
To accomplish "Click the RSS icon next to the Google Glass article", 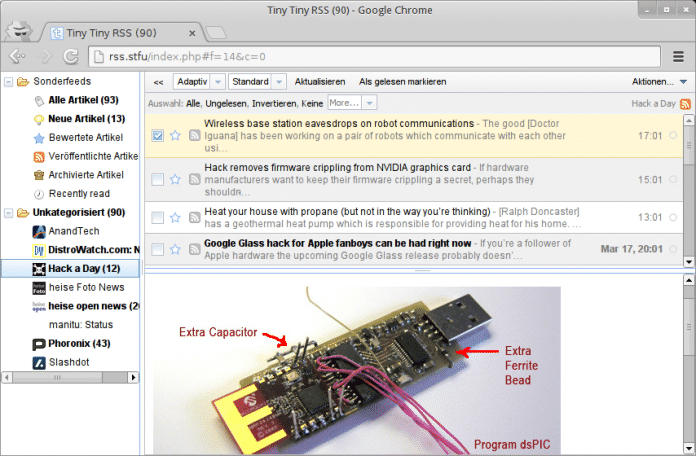I will [x=195, y=248].
